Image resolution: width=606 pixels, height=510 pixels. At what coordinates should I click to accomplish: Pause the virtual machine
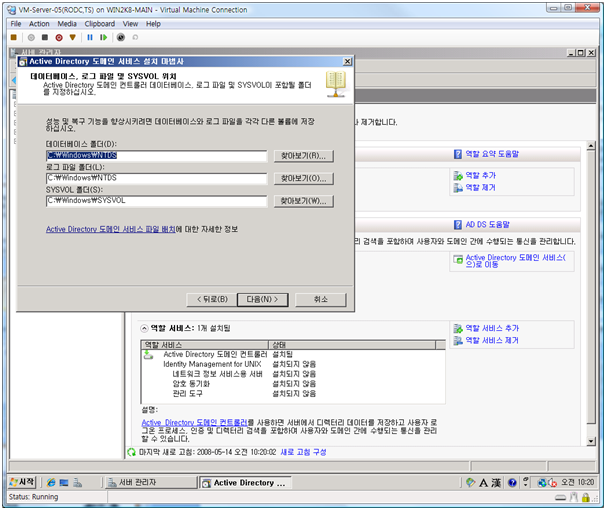coord(90,37)
